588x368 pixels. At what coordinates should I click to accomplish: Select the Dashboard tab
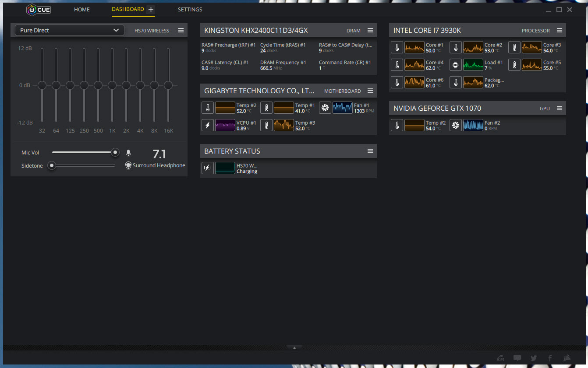128,9
